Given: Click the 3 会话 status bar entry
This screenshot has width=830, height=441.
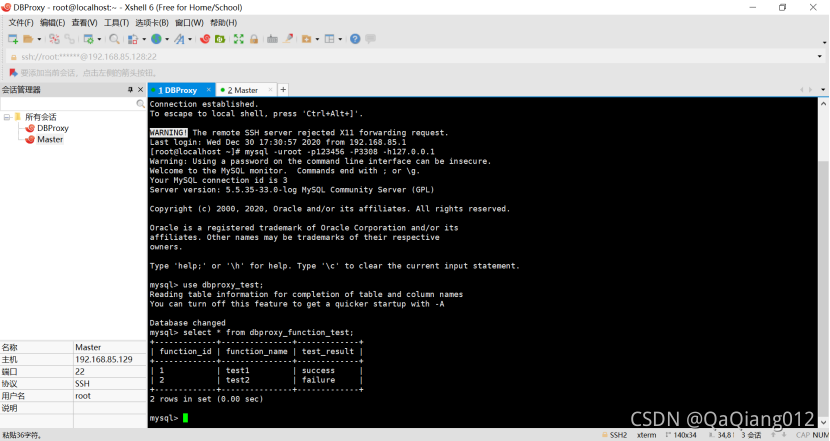Looking at the screenshot, I should (x=751, y=435).
